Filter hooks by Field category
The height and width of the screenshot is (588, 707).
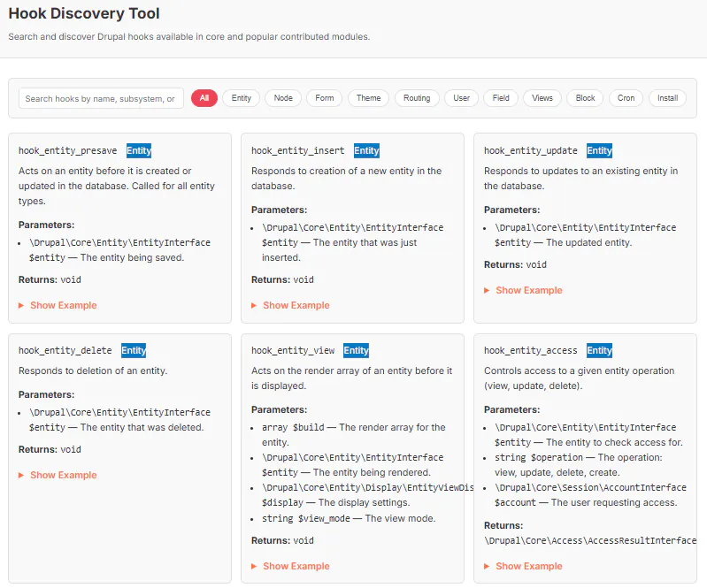501,98
